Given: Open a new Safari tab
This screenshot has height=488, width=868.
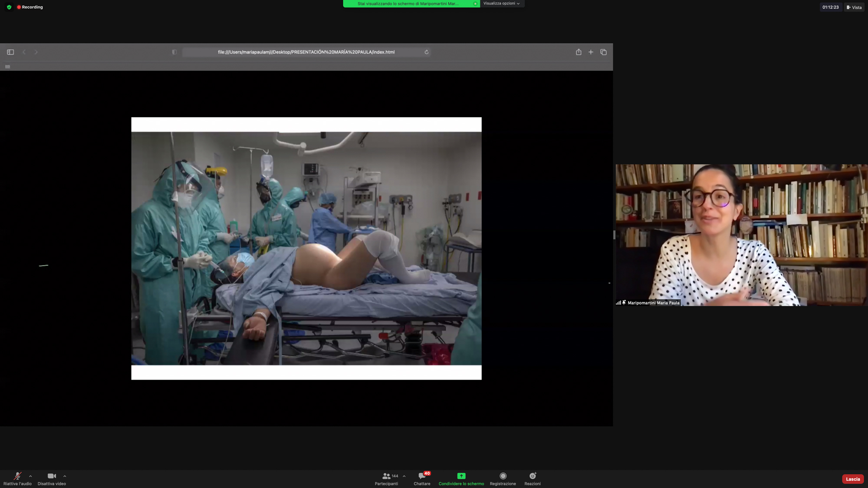Looking at the screenshot, I should [x=591, y=52].
